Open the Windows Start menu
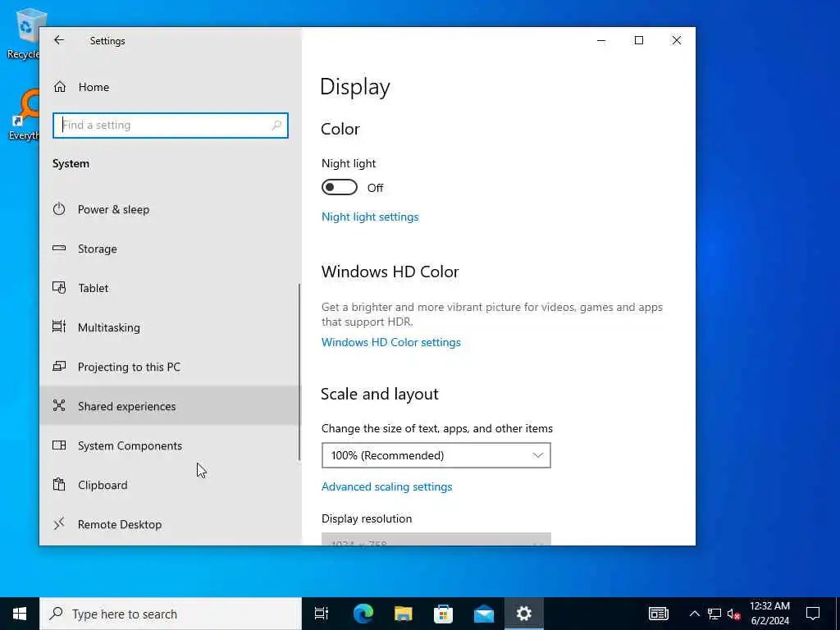 [x=20, y=614]
